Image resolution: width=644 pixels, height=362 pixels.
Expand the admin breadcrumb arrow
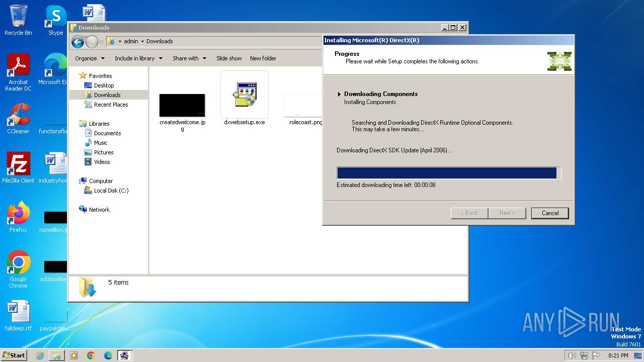(142, 41)
